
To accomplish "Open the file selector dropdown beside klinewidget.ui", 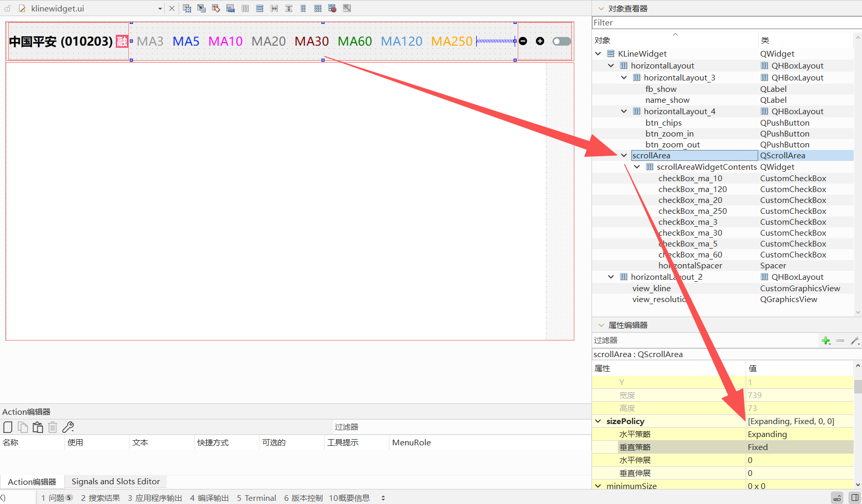I will tap(160, 8).
